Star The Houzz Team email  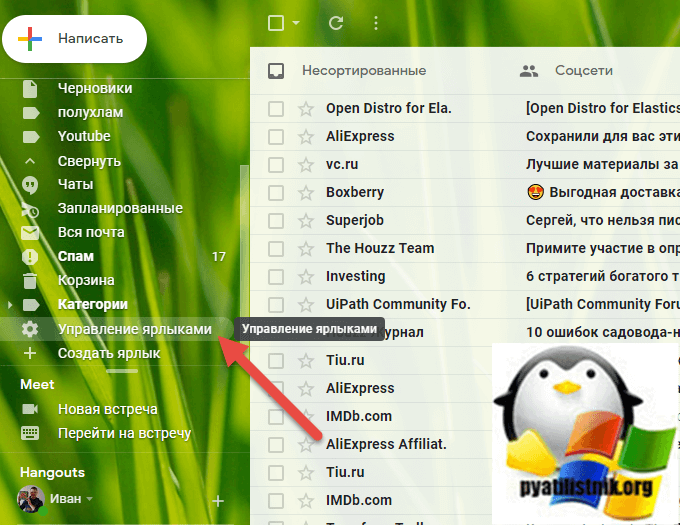coord(306,248)
